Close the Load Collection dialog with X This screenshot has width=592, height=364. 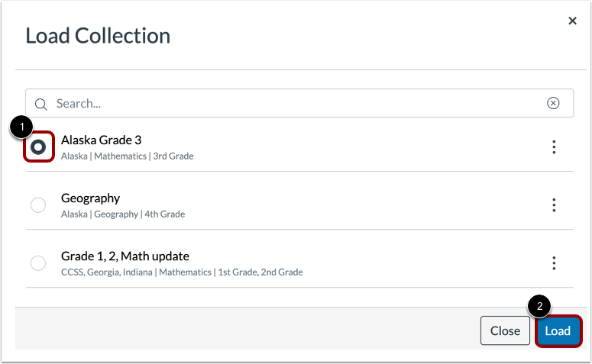tap(572, 21)
